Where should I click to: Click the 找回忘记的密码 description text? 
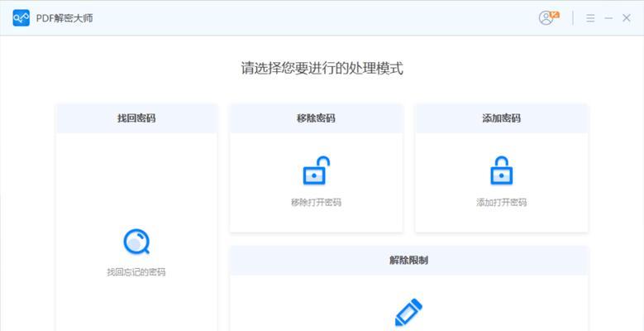pos(136,272)
